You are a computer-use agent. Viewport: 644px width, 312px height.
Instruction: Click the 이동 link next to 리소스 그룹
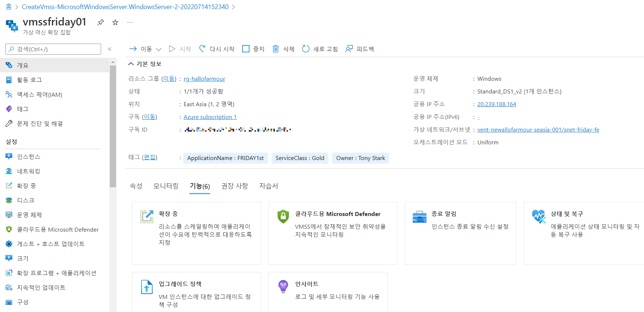coord(169,79)
